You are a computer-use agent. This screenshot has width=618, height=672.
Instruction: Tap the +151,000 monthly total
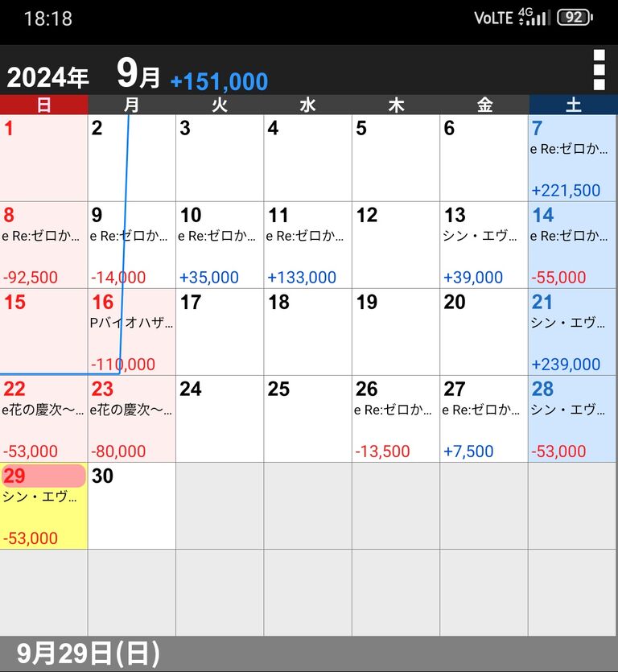[219, 81]
